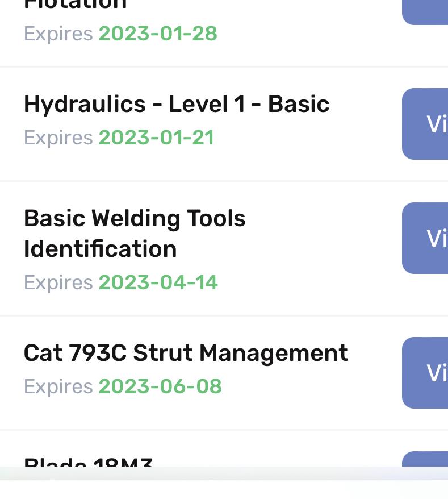The height and width of the screenshot is (499, 448).
Task: Click the partially visible button beside Blade 18M3
Action: coord(425,459)
